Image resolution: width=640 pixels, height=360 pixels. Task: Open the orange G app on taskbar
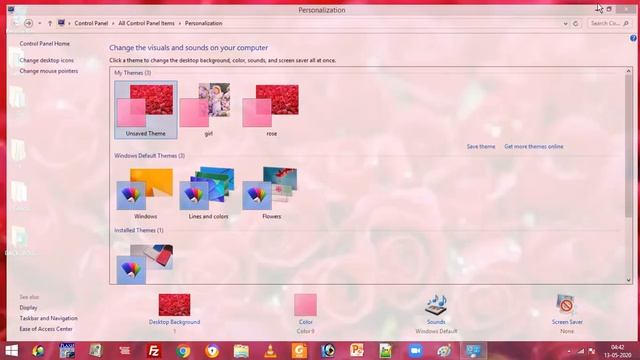(299, 351)
